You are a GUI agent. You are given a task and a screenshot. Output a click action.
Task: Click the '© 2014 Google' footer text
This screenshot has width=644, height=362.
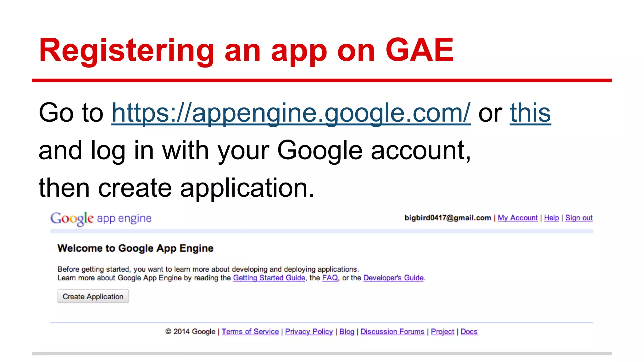point(190,332)
